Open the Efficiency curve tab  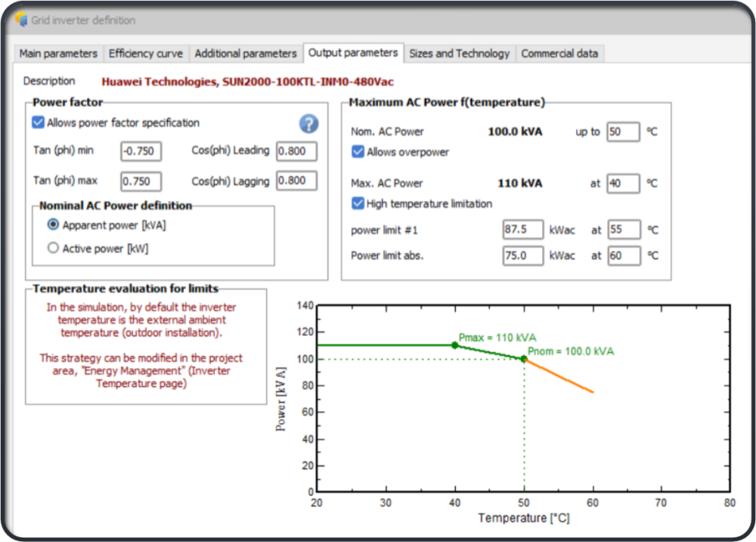[145, 54]
